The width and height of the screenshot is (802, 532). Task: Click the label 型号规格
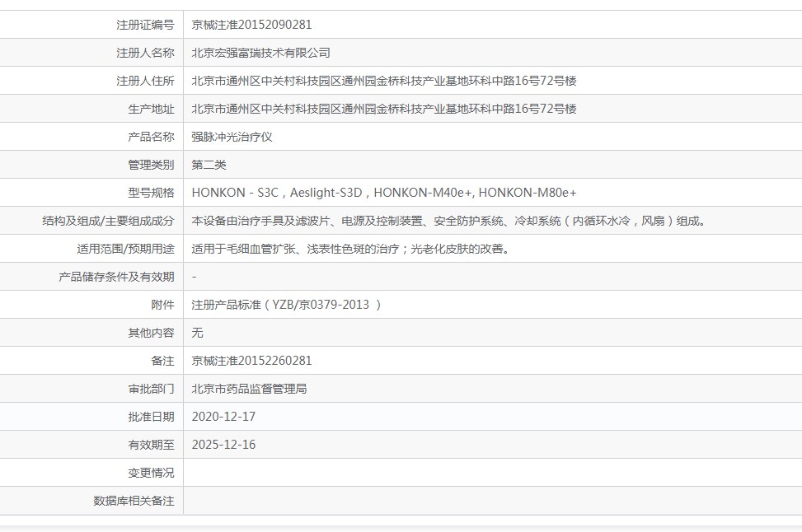click(x=151, y=193)
